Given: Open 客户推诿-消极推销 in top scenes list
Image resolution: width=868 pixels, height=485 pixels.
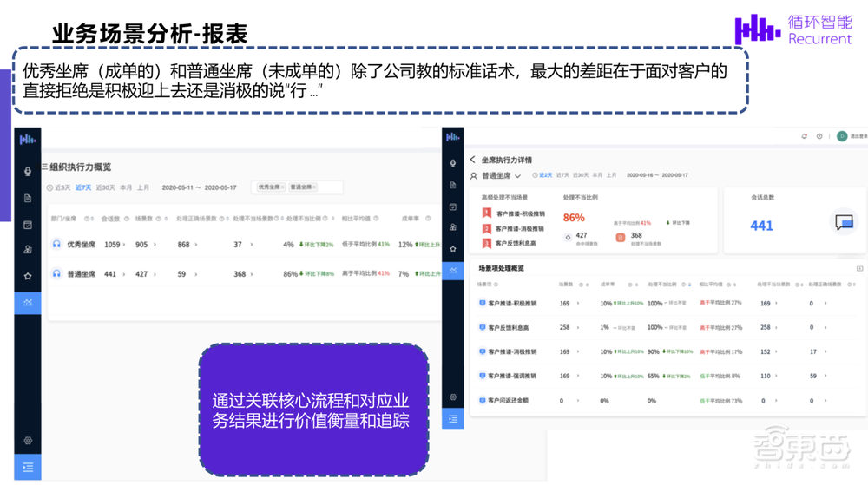Looking at the screenshot, I should [519, 228].
